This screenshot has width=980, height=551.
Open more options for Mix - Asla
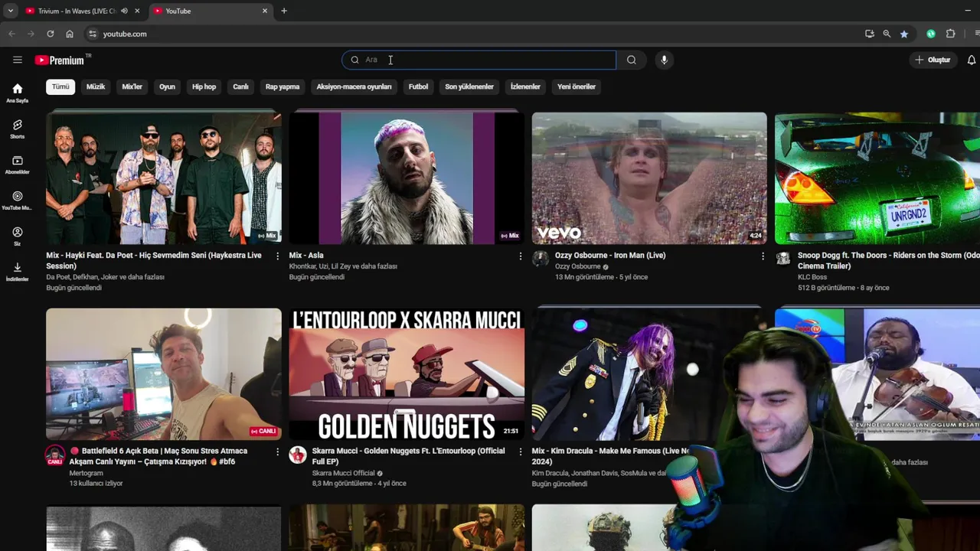coord(520,256)
